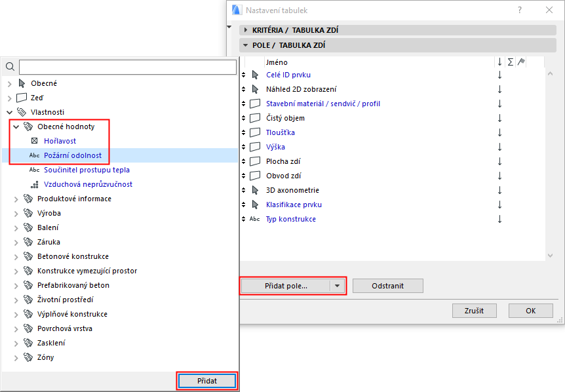This screenshot has height=392, width=565.
Task: Click the Zrušit button
Action: [474, 311]
